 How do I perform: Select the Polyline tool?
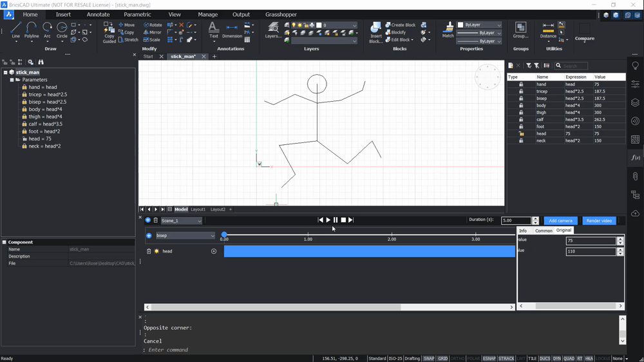click(31, 31)
